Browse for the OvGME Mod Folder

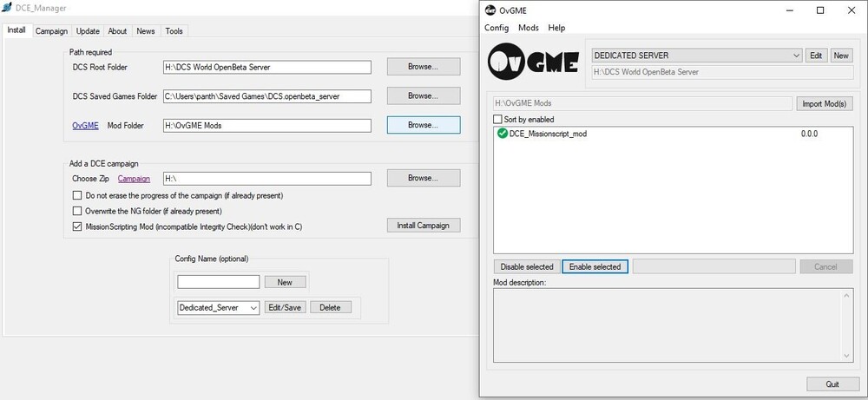[424, 125]
